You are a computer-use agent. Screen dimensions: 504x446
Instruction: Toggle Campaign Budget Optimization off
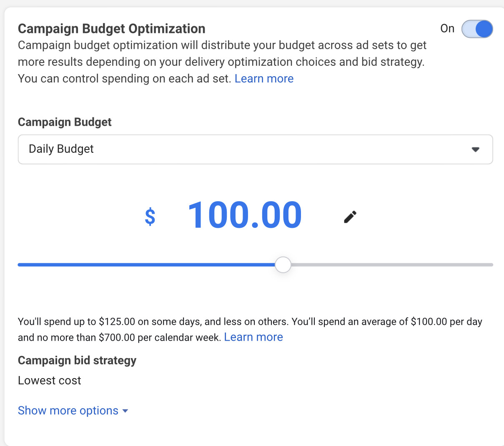point(477,29)
